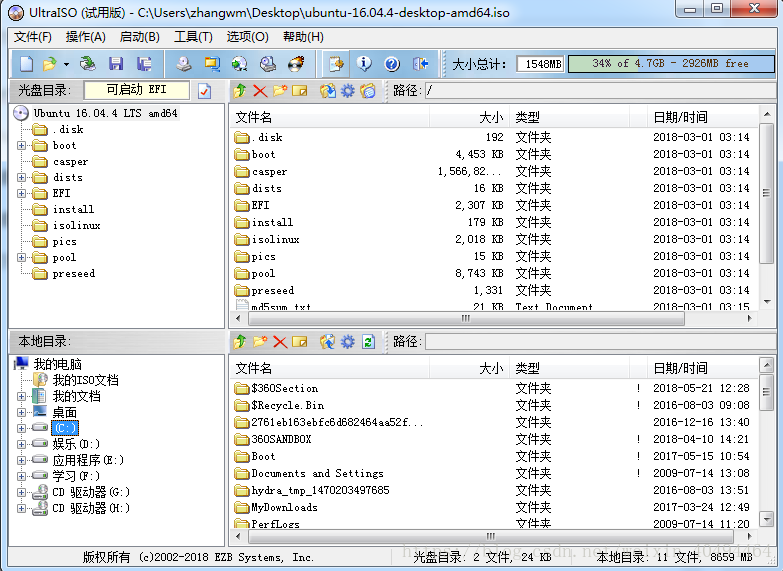
Task: Open the 选项(O) menu
Action: [248, 37]
